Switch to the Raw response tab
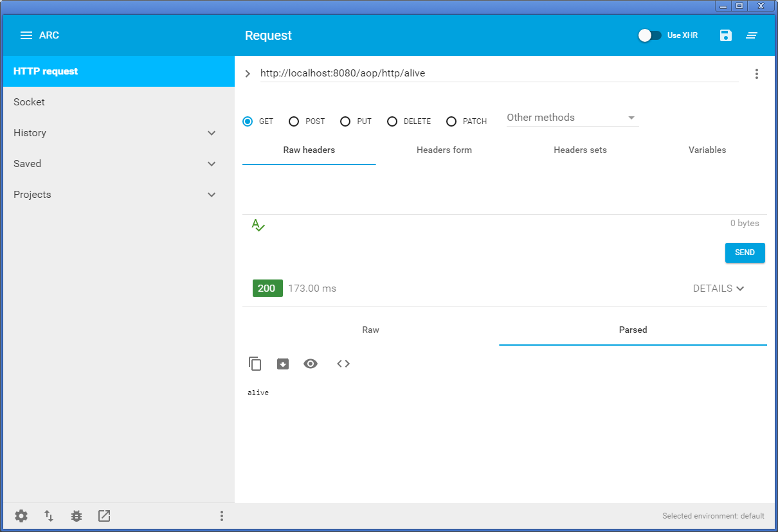Screen dimensions: 778x532 point(370,330)
